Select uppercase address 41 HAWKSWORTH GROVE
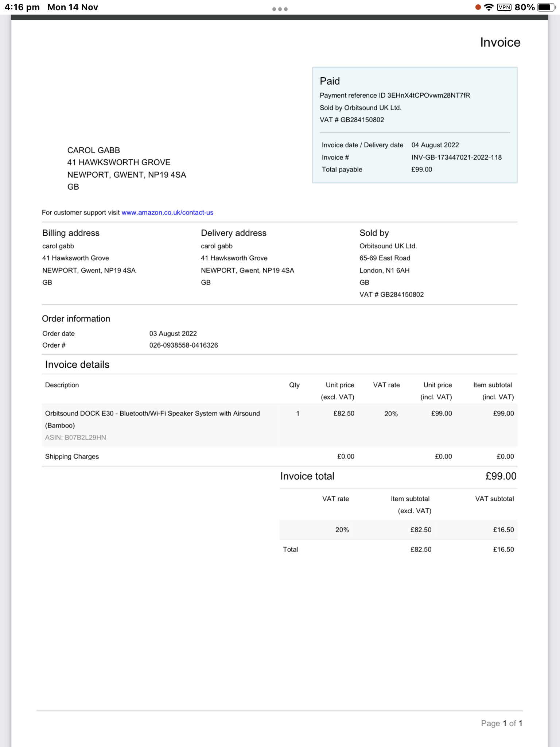Screen dimensions: 560x747 [119, 162]
